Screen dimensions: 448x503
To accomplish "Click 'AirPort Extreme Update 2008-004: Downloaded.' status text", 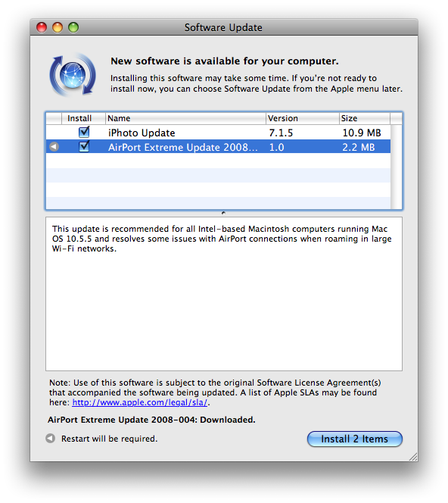I will [151, 420].
